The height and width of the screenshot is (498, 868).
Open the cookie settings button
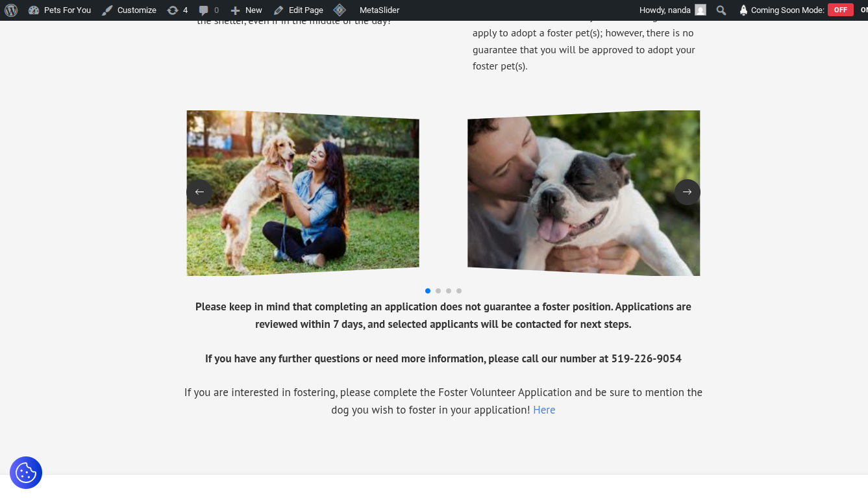coord(26,473)
